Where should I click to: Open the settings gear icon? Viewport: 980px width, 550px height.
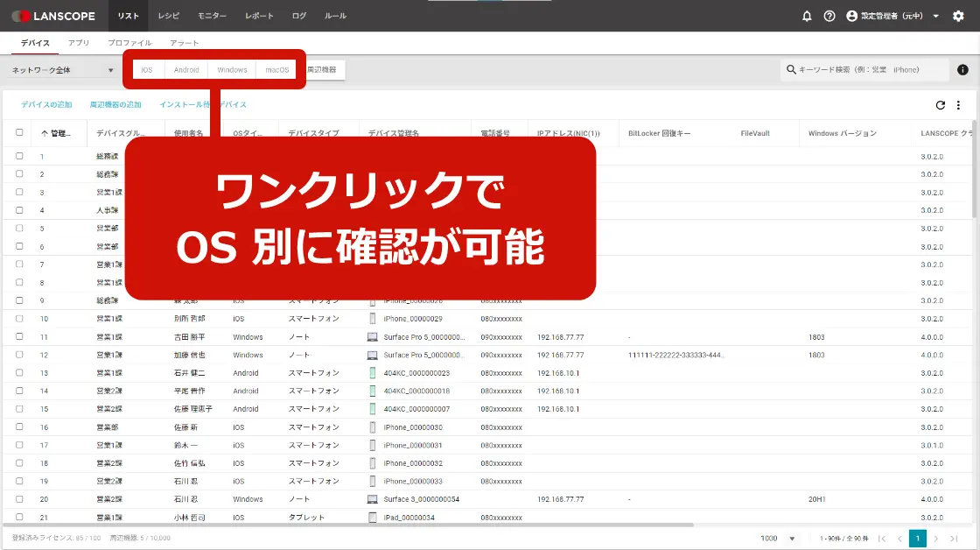[x=958, y=17]
